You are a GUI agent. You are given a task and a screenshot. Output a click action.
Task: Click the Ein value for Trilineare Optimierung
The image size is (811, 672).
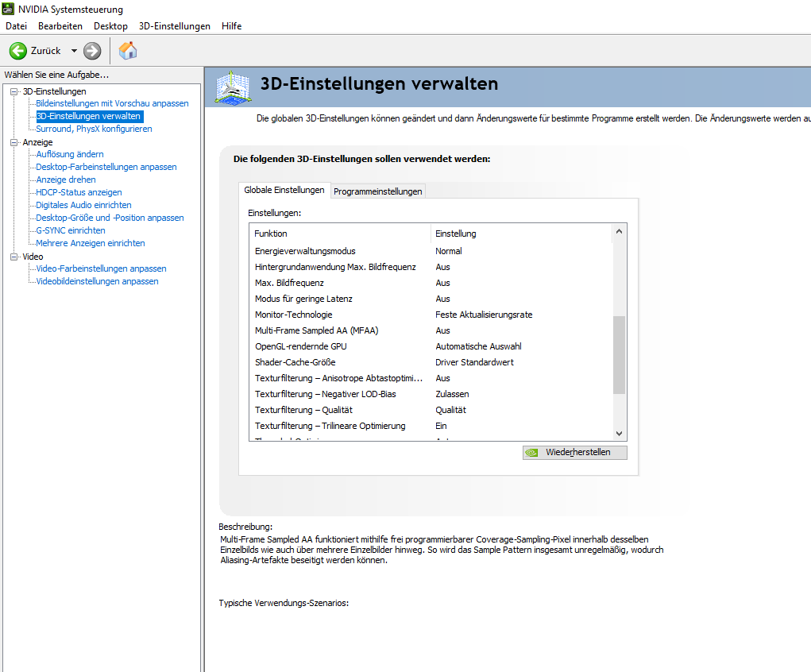click(x=441, y=427)
